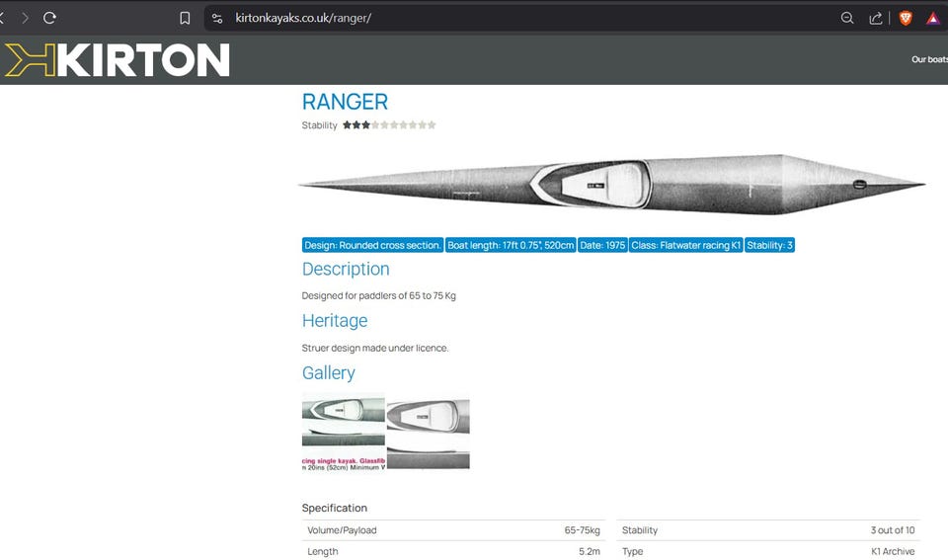The height and width of the screenshot is (560, 948).
Task: Click the Heritage heading
Action: [x=335, y=321]
